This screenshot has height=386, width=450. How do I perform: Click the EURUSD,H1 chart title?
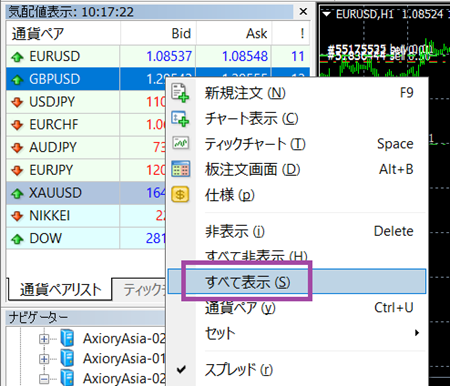(364, 14)
